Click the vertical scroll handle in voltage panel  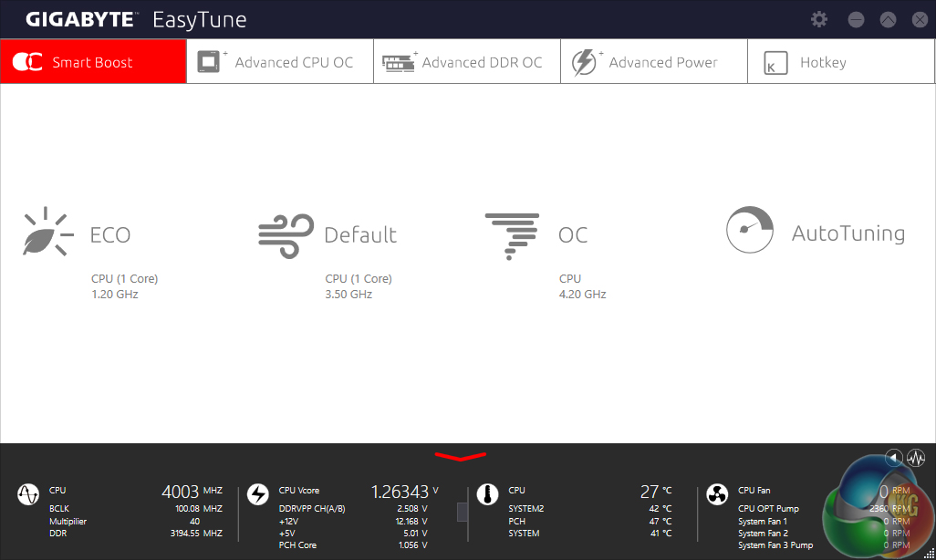462,512
